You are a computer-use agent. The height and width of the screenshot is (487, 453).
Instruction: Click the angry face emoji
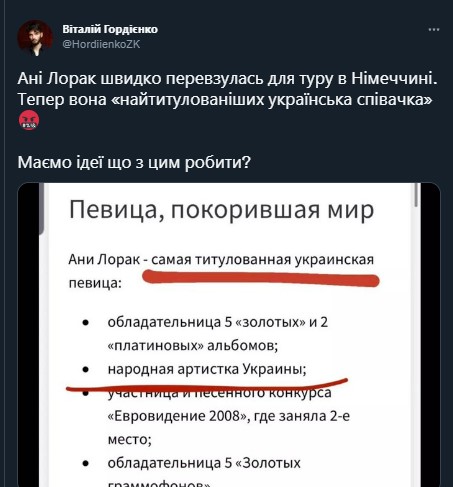(29, 120)
